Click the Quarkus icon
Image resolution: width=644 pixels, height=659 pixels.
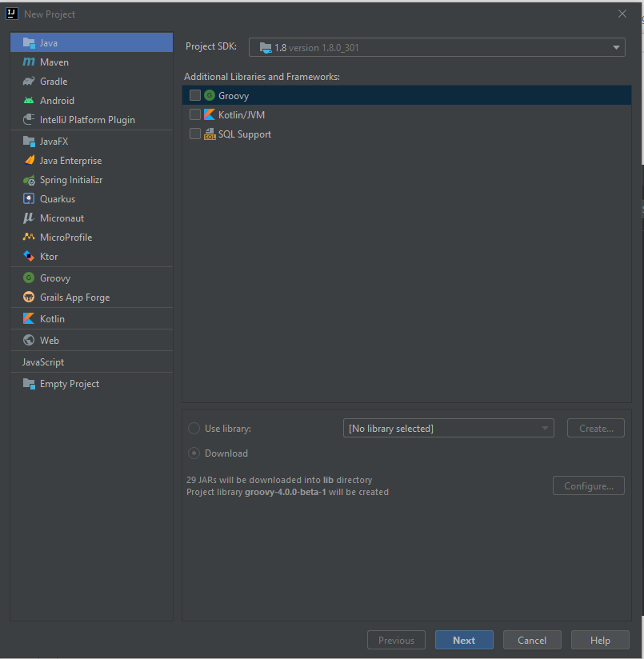tap(29, 198)
